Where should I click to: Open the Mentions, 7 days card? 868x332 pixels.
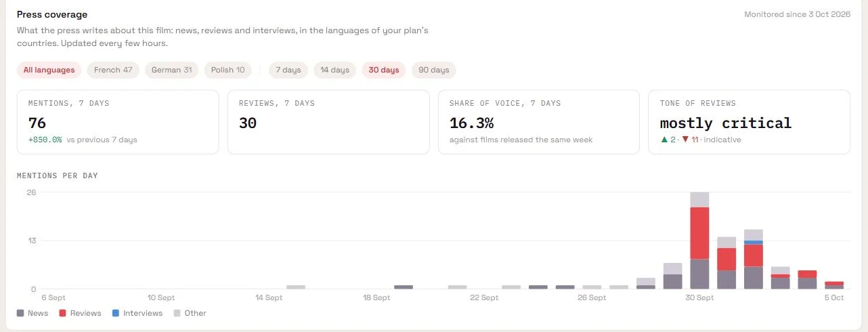(x=118, y=122)
